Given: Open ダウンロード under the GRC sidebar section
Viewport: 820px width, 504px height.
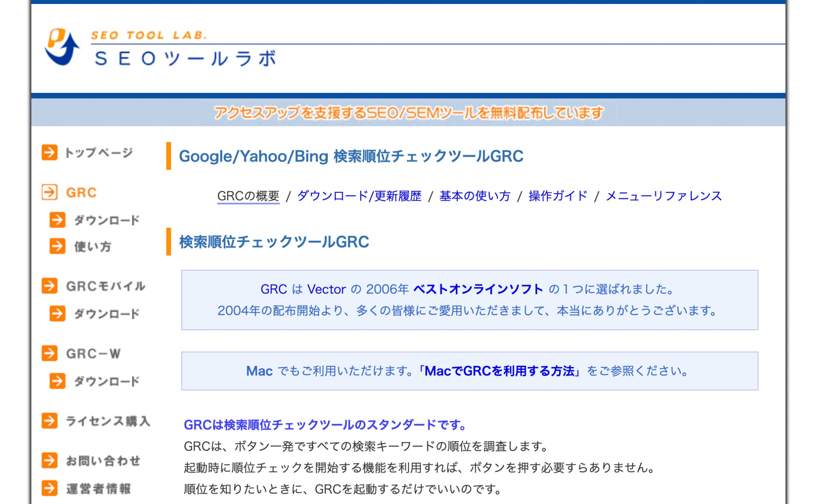Looking at the screenshot, I should (x=107, y=220).
